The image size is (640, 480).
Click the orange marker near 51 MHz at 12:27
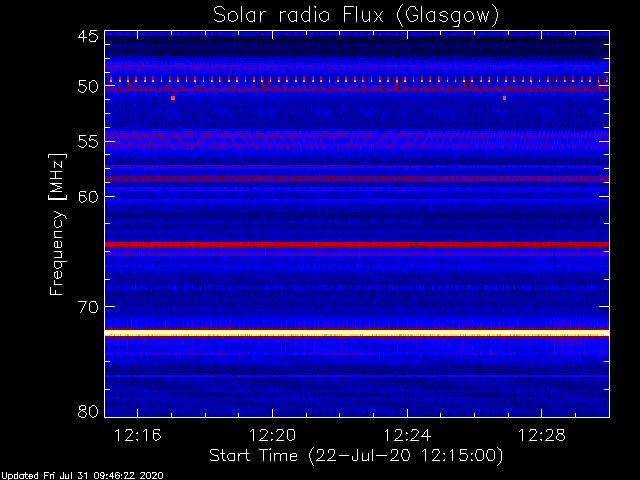click(x=504, y=98)
